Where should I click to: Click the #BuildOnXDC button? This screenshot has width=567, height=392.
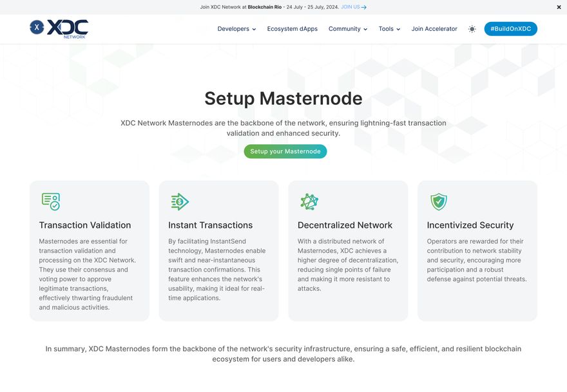pos(510,29)
